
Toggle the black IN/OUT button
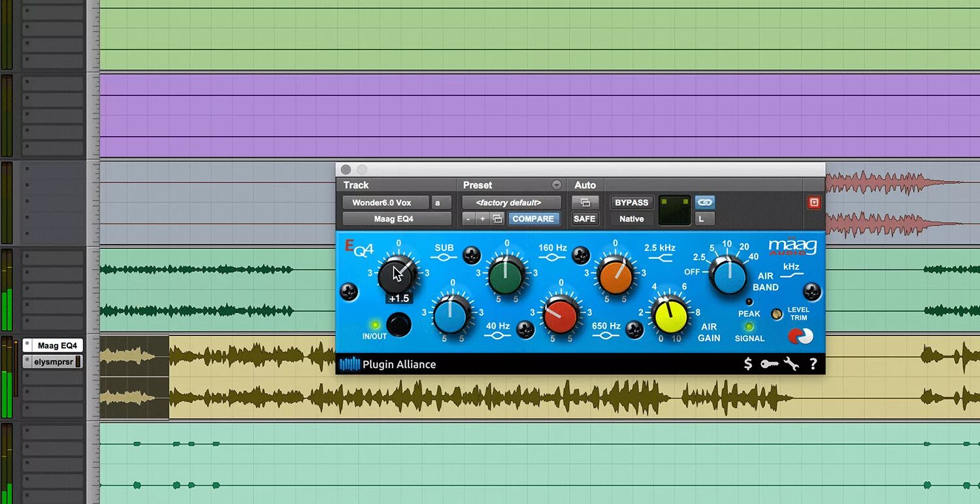(399, 324)
